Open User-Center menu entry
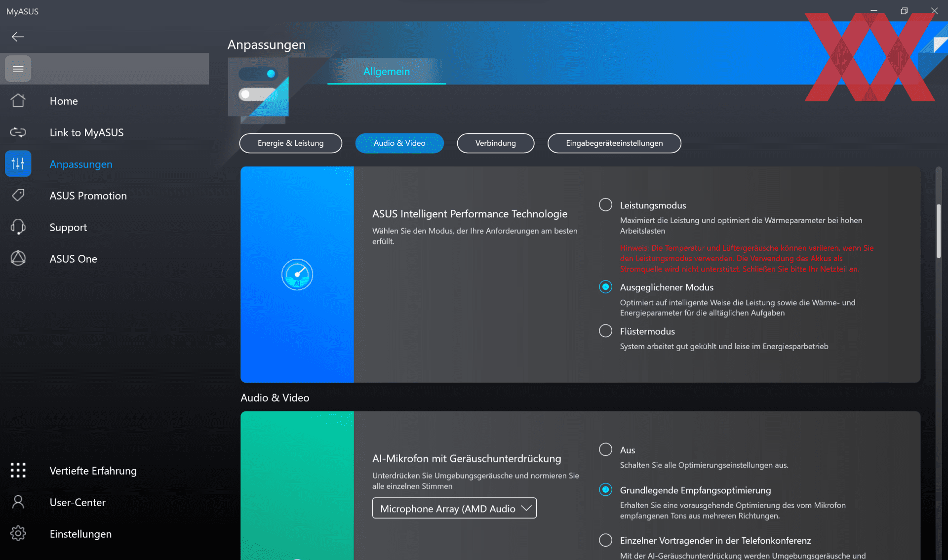Image resolution: width=948 pixels, height=560 pixels. [x=78, y=502]
